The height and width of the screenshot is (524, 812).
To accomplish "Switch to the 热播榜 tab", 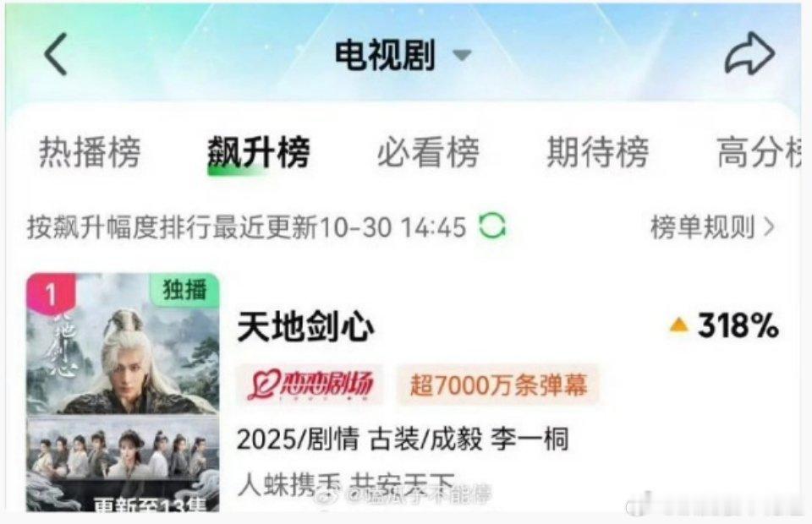I will (x=90, y=152).
